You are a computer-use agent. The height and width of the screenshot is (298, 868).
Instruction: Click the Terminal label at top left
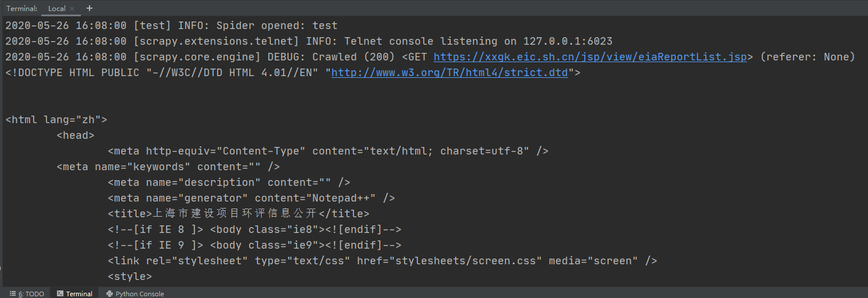pos(22,9)
